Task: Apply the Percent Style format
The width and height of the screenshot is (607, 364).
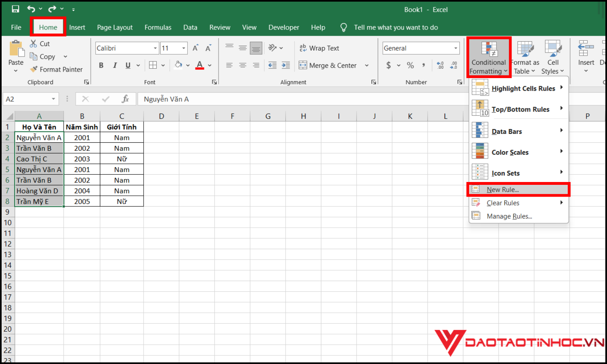Action: pos(410,65)
